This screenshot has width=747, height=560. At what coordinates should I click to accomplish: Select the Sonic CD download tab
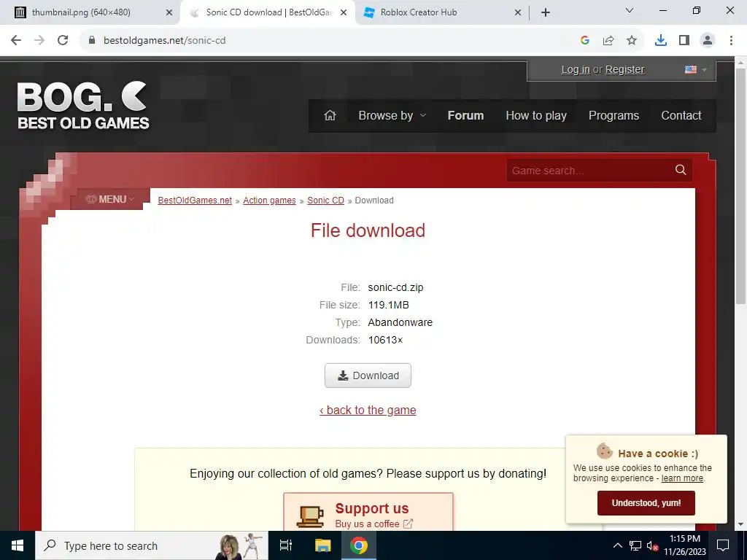coord(267,13)
